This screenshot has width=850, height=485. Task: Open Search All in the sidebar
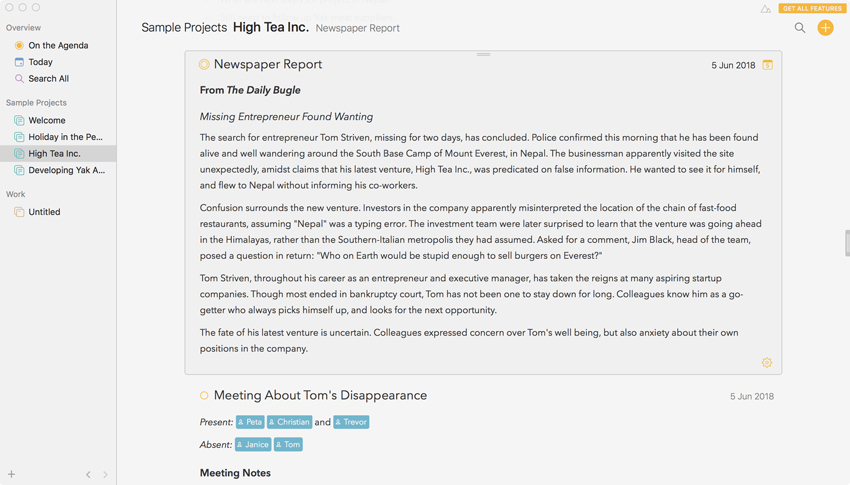click(48, 78)
